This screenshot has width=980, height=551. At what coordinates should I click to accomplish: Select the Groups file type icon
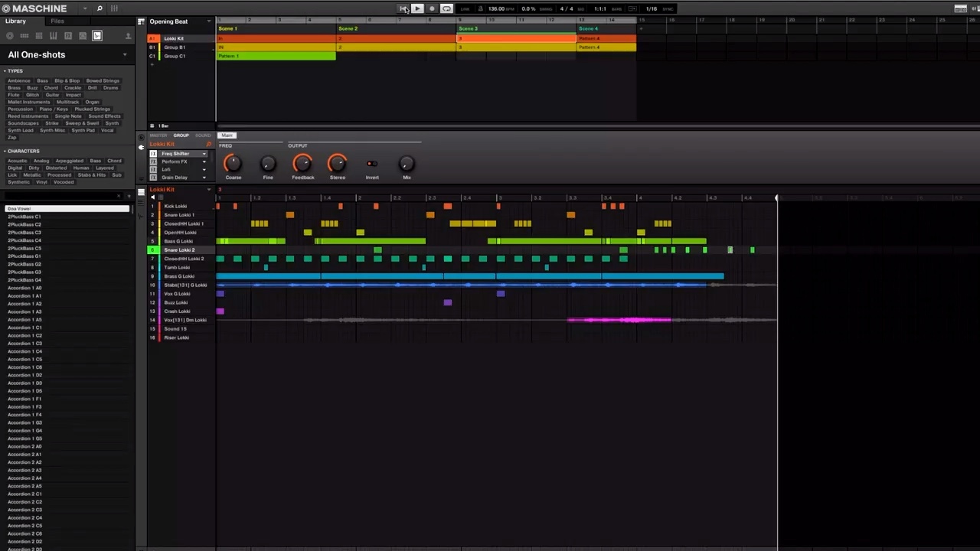[24, 36]
